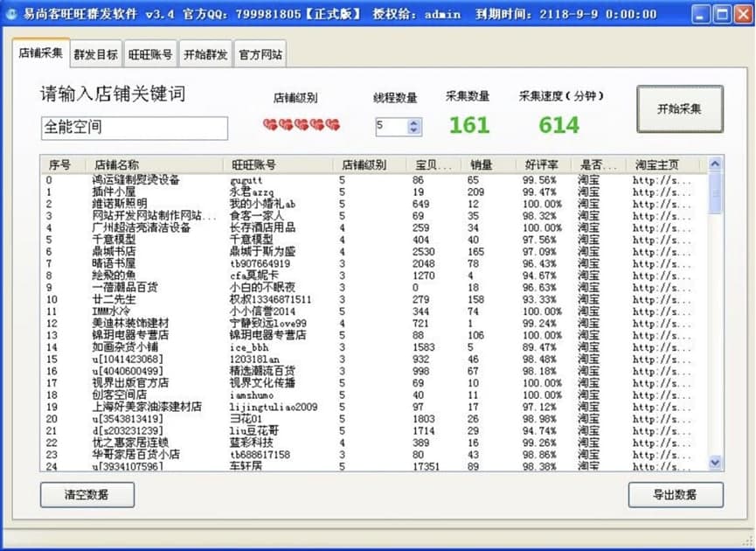Screen dimensions: 756x551
Task: Start collection with 开始采集 button
Action: tap(680, 109)
